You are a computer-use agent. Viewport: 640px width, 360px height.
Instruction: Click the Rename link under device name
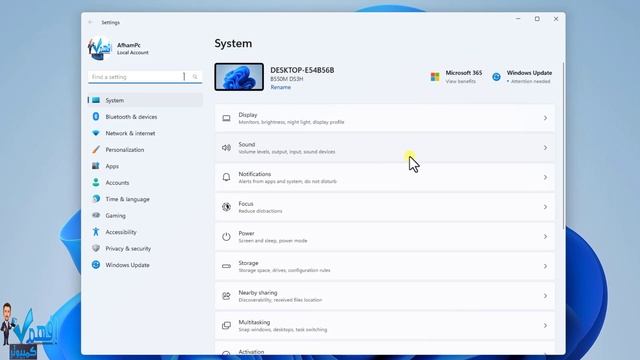[281, 87]
